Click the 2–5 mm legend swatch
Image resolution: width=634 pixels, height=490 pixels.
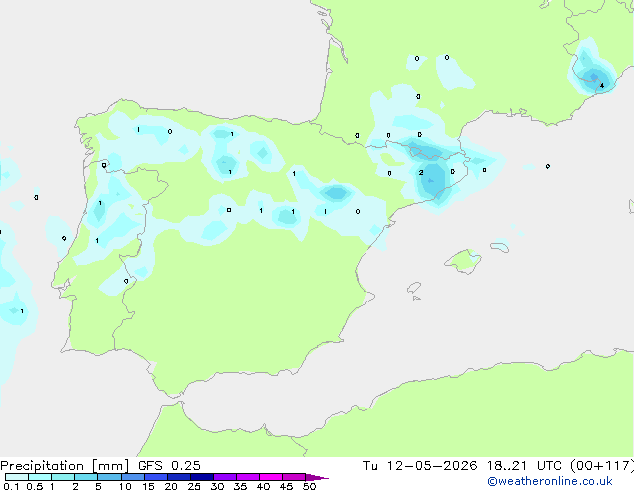[86, 477]
